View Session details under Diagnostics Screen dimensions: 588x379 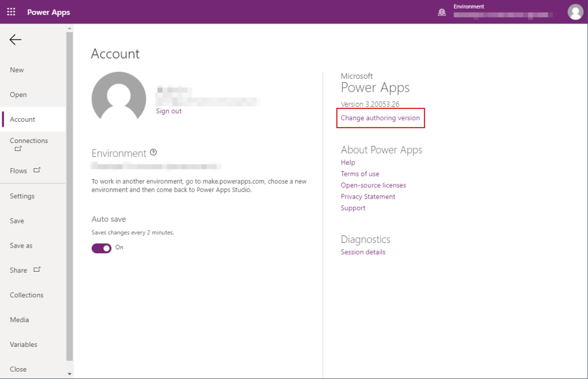(363, 252)
